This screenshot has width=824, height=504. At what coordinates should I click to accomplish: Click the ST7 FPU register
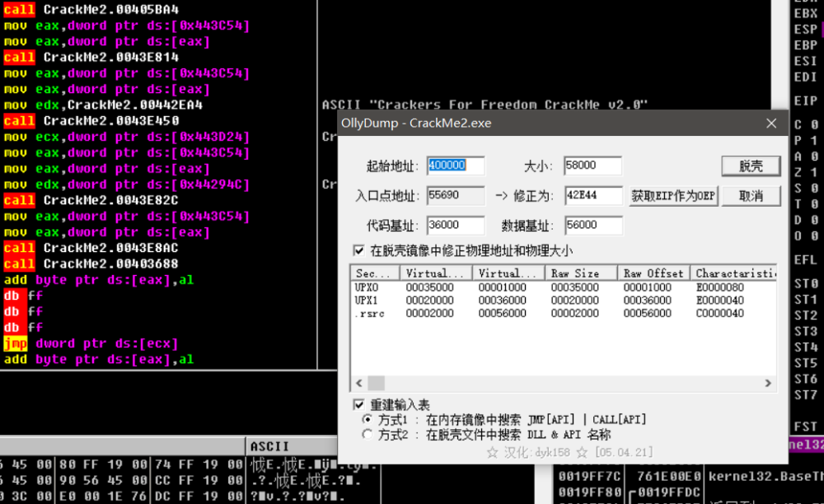pos(806,394)
